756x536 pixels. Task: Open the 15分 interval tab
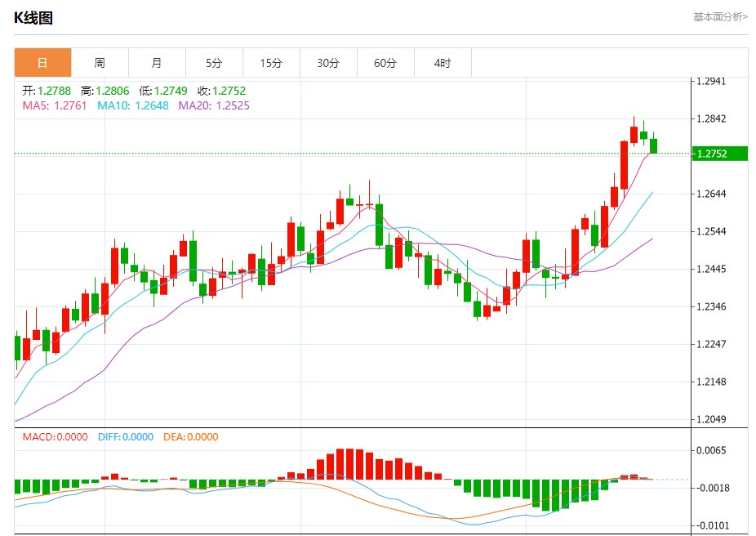[x=271, y=63]
